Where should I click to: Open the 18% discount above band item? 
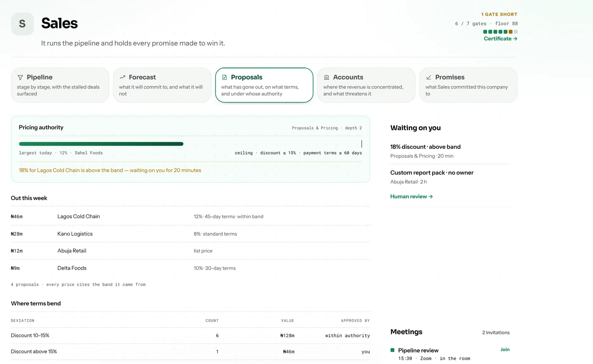pos(450,151)
